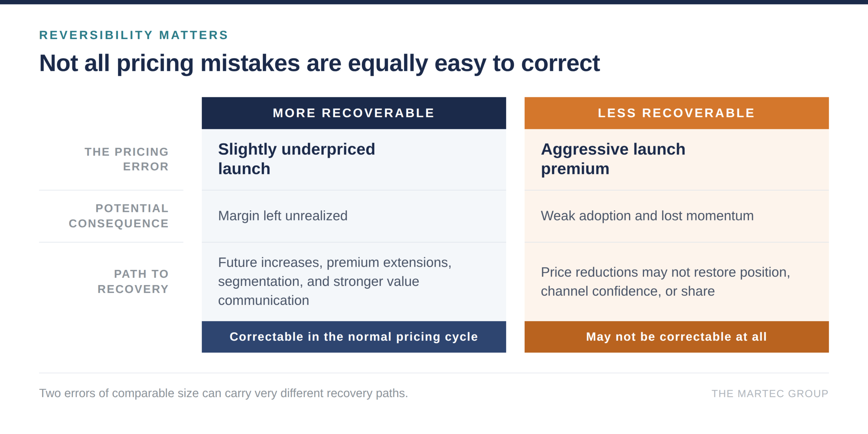Image resolution: width=868 pixels, height=434 pixels.
Task: Click the MORE RECOVERABLE column header
Action: [354, 113]
